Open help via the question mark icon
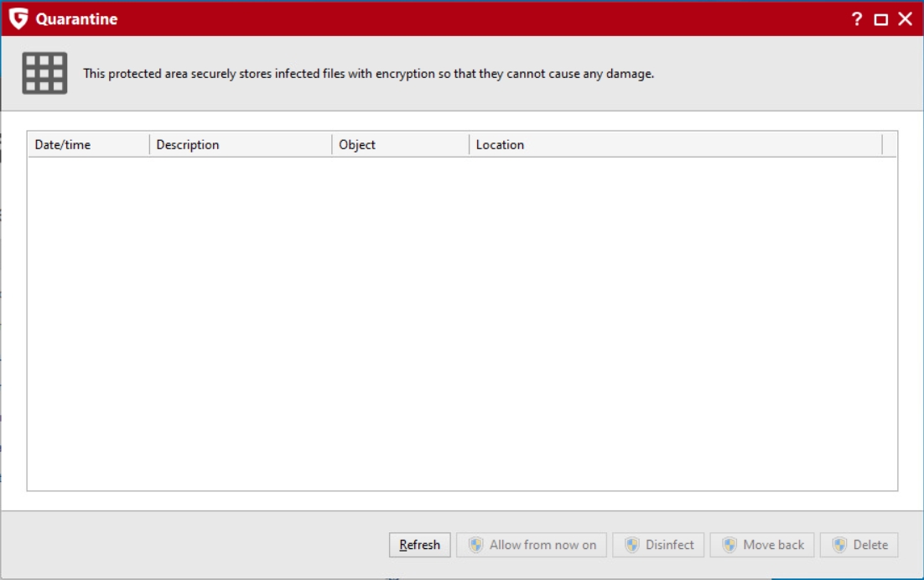 point(856,19)
